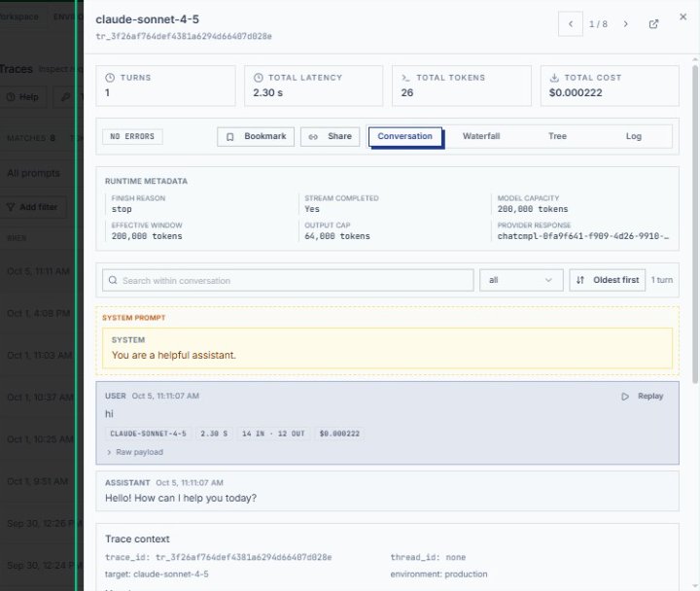This screenshot has width=700, height=591.
Task: Click the Bookmark button
Action: [256, 137]
